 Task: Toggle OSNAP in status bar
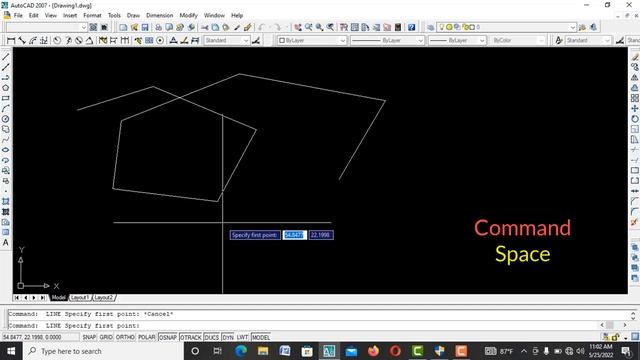[x=168, y=337]
